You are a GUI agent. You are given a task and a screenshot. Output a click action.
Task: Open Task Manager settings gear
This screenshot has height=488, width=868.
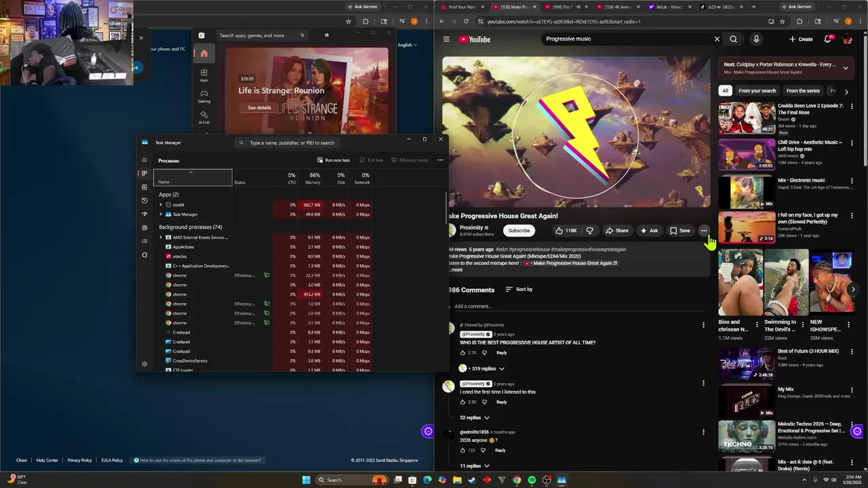(x=144, y=364)
